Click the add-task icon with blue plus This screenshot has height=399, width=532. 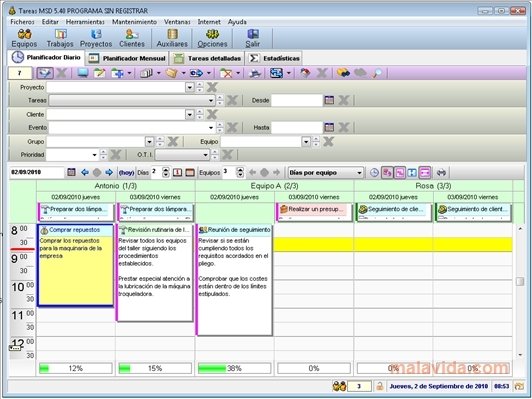117,73
